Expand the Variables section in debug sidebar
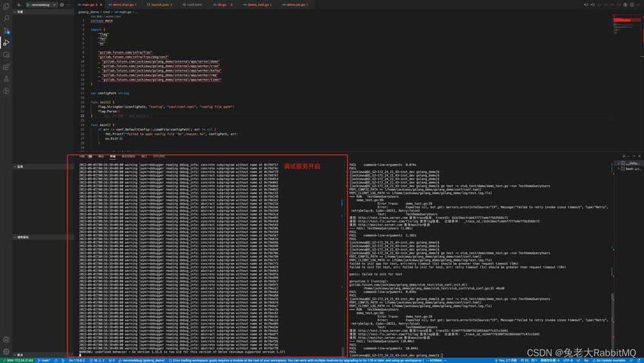 [19, 12]
